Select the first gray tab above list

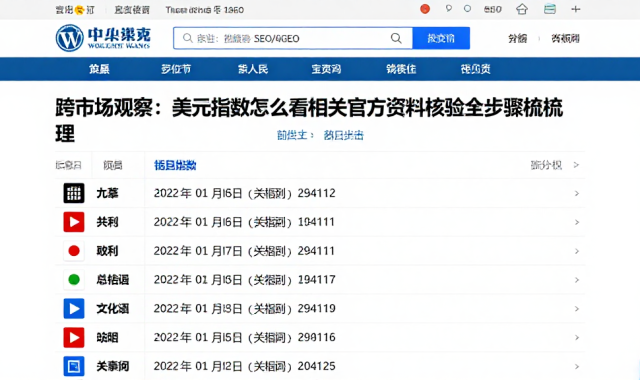click(x=69, y=165)
